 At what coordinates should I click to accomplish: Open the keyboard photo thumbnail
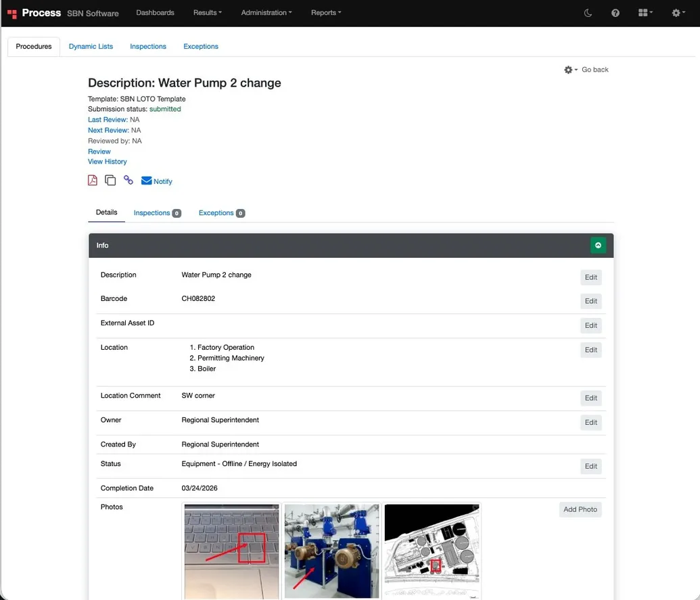(232, 551)
